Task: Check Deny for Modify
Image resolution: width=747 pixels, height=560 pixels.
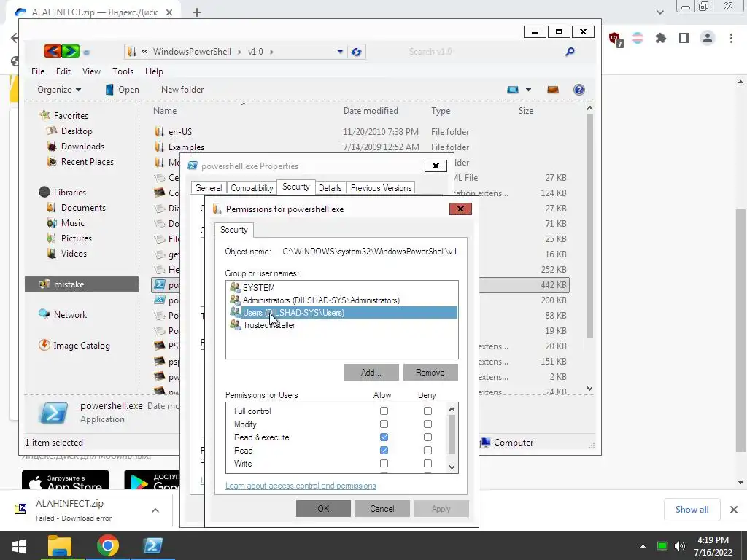Action: click(427, 424)
